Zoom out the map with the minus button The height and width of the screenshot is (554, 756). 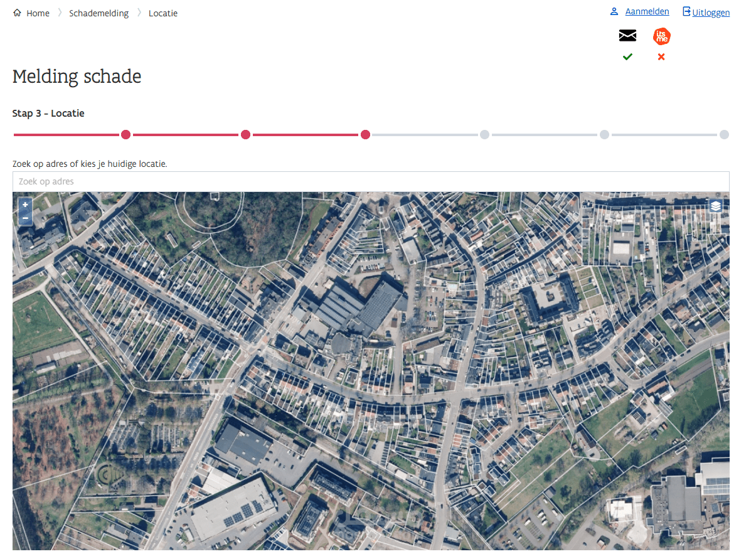[25, 218]
